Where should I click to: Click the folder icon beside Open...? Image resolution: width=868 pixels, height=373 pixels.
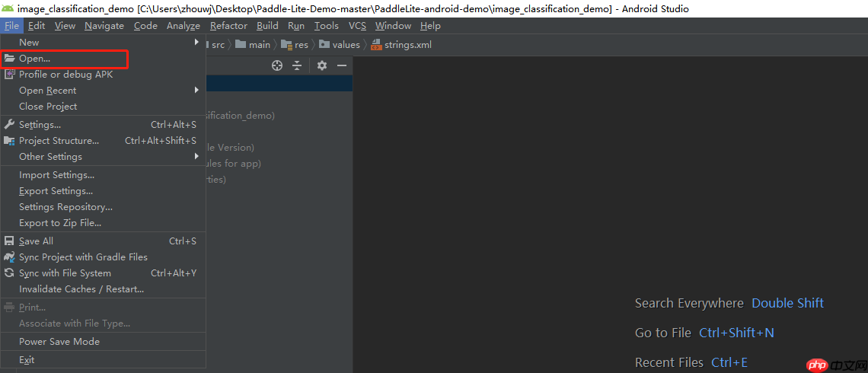tap(9, 58)
